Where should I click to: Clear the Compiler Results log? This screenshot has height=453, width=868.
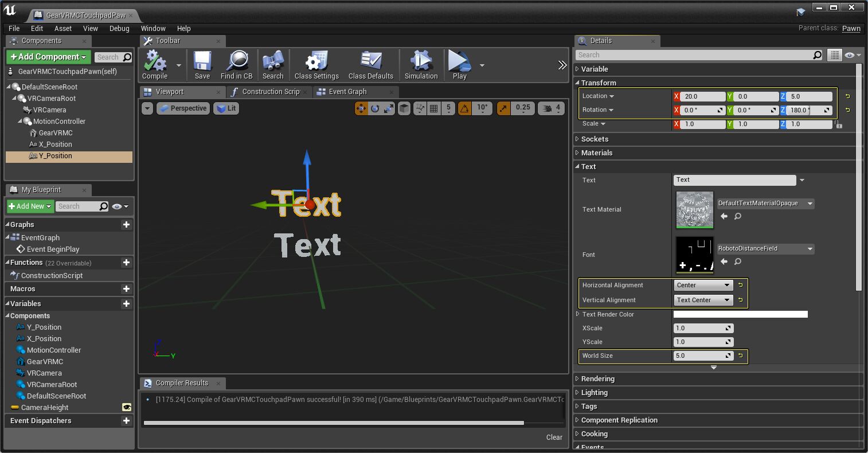(554, 437)
